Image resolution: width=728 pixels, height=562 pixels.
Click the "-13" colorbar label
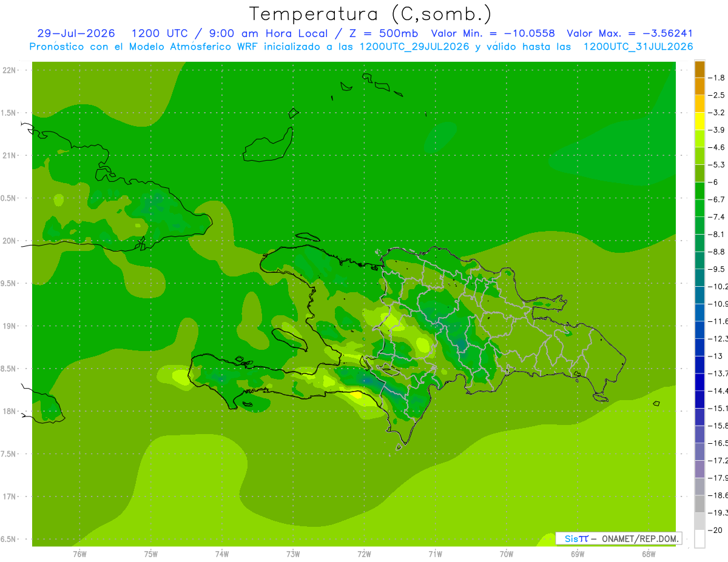[715, 356]
